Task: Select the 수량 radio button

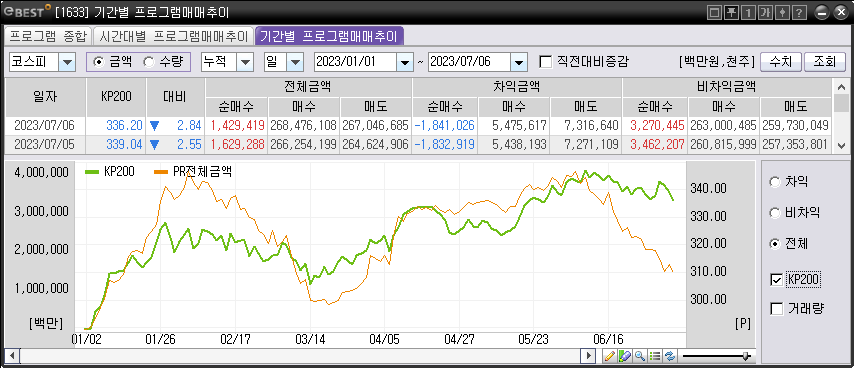Action: pyautogui.click(x=149, y=62)
